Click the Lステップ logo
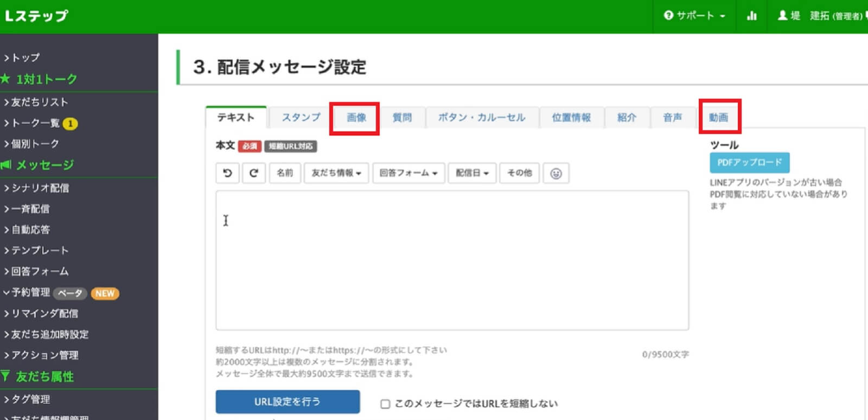The height and width of the screenshot is (420, 868). point(36,16)
